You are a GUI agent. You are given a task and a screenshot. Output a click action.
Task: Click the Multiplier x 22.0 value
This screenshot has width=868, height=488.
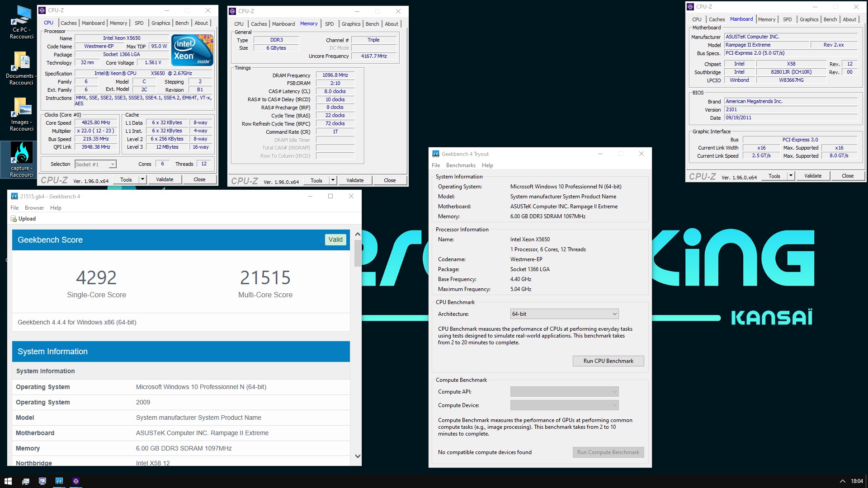(96, 131)
